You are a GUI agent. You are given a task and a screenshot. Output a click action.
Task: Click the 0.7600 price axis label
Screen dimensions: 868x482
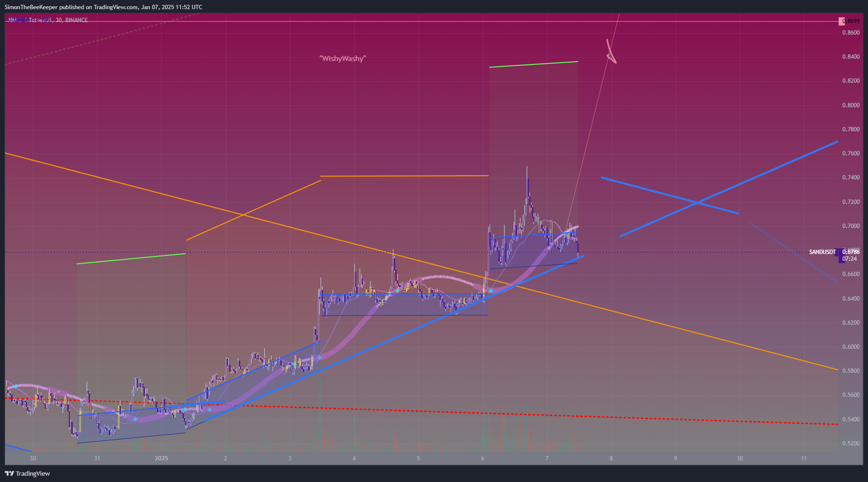(851, 153)
